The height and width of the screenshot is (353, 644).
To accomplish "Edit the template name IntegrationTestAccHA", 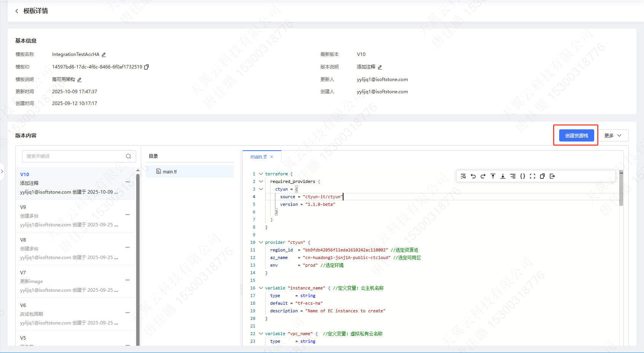I will click(104, 55).
